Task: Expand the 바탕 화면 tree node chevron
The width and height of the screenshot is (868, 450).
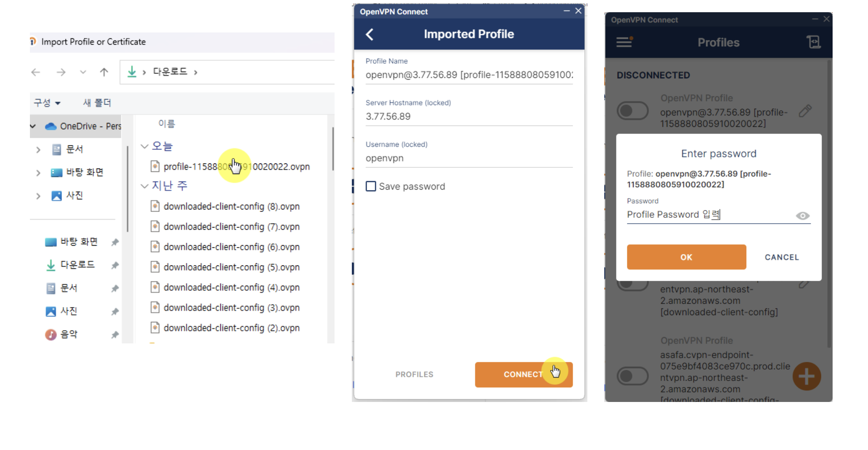Action: [x=38, y=173]
